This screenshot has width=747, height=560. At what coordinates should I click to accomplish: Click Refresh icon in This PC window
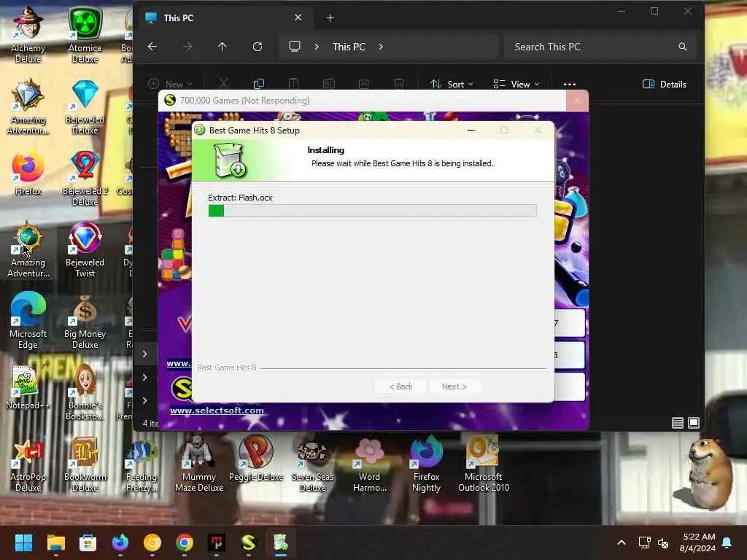click(x=258, y=47)
